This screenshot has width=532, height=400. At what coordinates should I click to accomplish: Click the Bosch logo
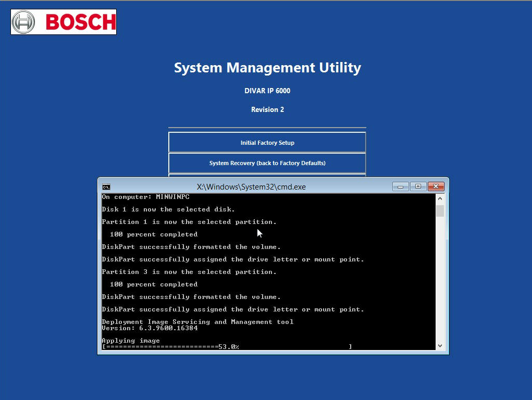point(63,22)
